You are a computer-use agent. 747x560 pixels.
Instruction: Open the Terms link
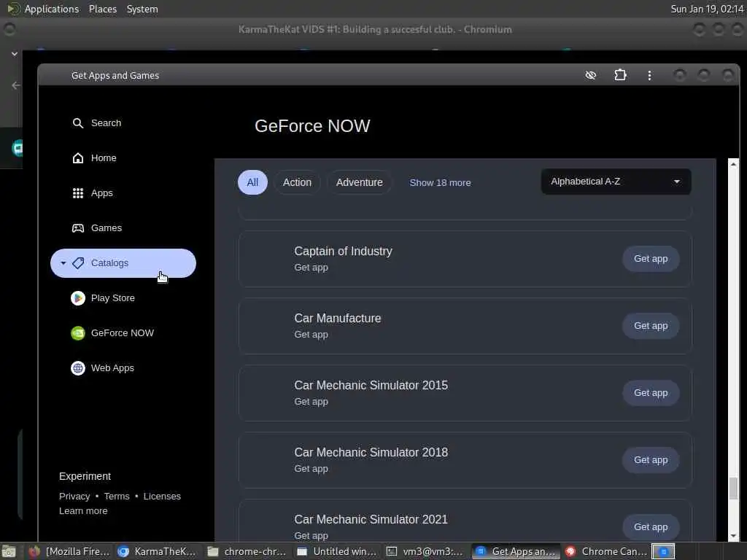point(117,496)
